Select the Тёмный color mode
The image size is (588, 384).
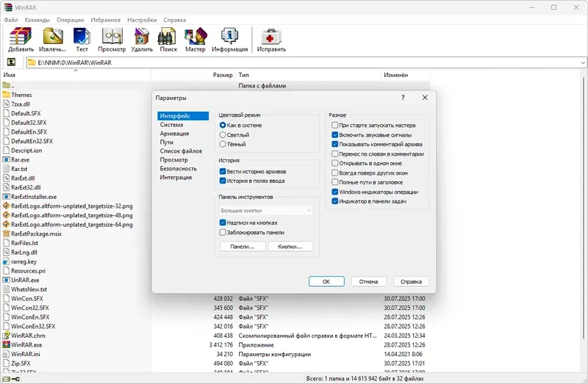click(223, 144)
